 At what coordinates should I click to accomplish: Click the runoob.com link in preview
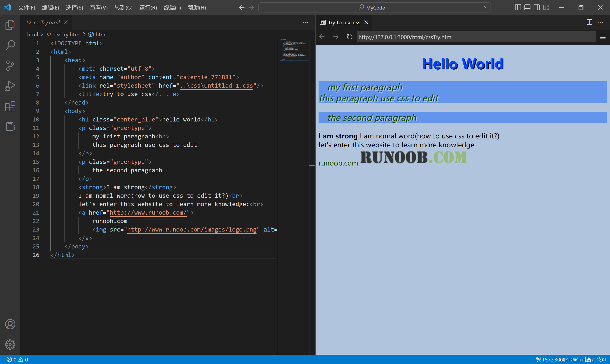[x=338, y=163]
